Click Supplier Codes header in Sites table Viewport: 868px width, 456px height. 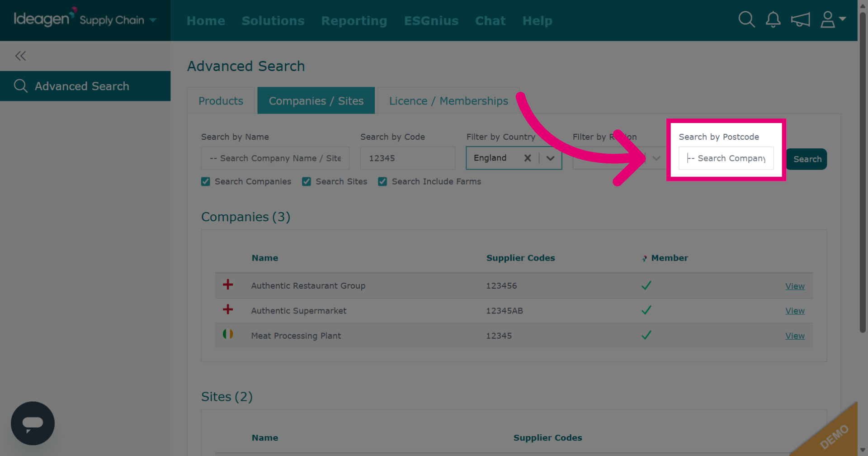pyautogui.click(x=547, y=437)
